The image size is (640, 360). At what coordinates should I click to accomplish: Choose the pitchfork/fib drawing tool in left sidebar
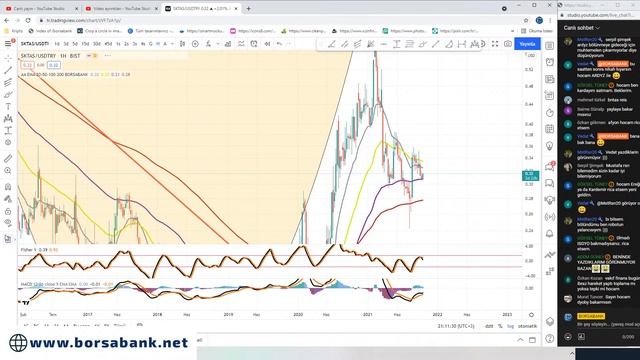pos(8,82)
